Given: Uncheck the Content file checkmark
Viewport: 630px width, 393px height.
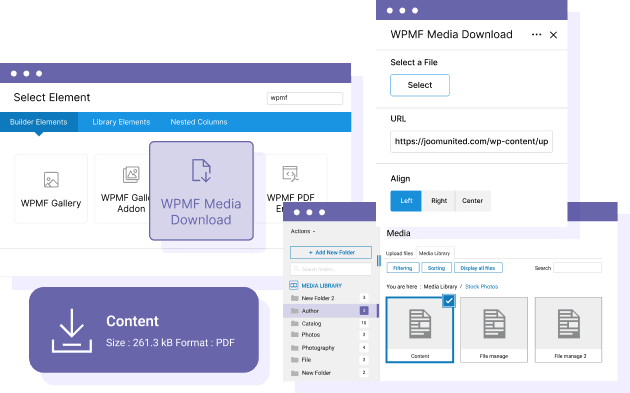Looking at the screenshot, I should click(449, 301).
